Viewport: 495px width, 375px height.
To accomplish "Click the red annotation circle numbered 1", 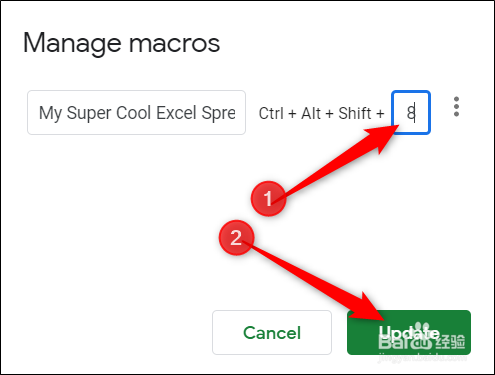I will coord(268,198).
